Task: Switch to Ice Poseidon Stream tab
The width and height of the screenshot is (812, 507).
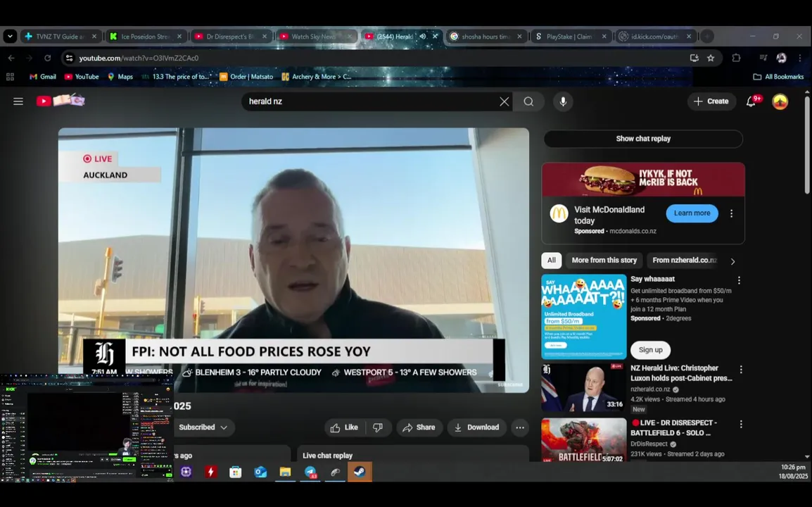Action: pyautogui.click(x=146, y=37)
